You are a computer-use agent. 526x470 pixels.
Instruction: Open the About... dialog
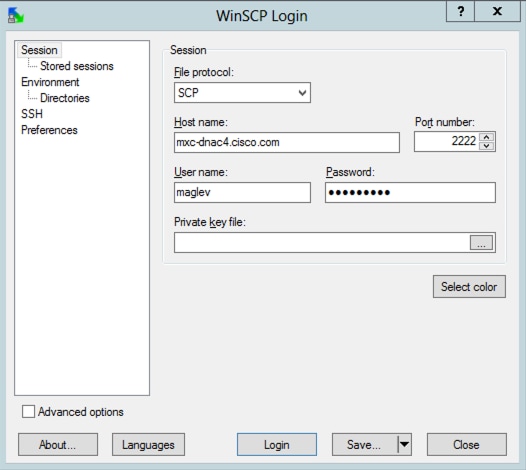click(58, 445)
